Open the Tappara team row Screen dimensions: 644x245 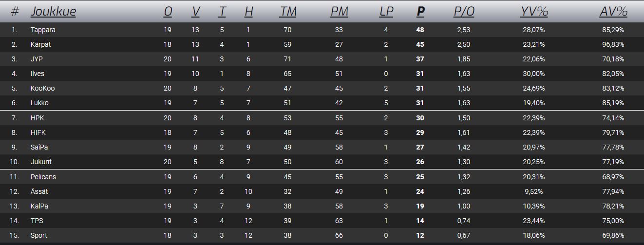pyautogui.click(x=322, y=30)
